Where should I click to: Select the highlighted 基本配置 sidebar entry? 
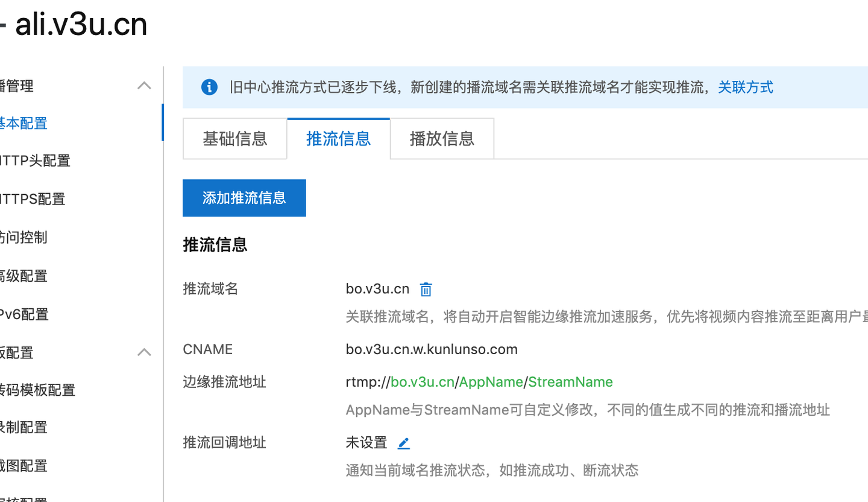pos(24,123)
